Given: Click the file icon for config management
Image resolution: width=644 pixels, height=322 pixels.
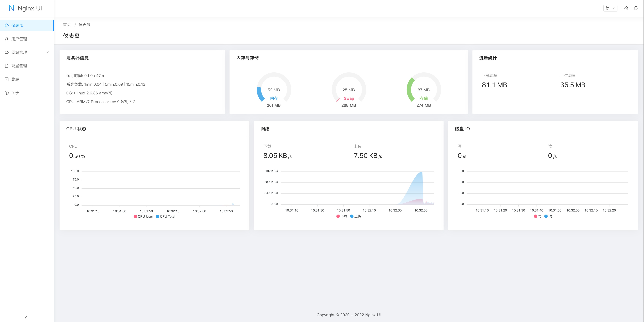Looking at the screenshot, I should coord(7,66).
